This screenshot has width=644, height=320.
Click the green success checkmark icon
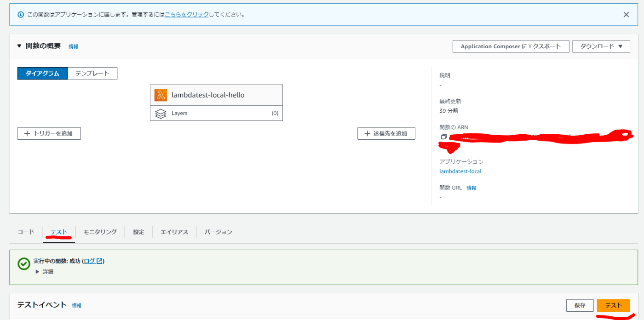(24, 263)
